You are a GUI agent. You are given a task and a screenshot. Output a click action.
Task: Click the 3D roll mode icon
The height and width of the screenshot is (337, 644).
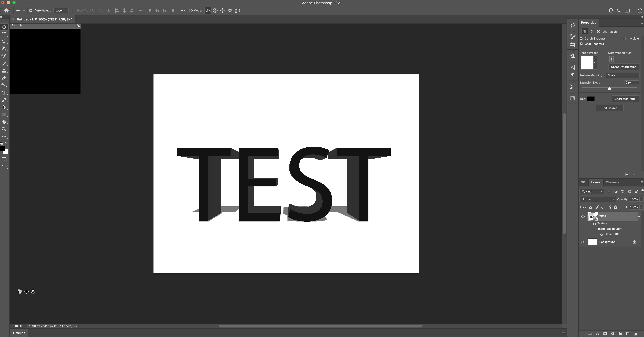215,11
